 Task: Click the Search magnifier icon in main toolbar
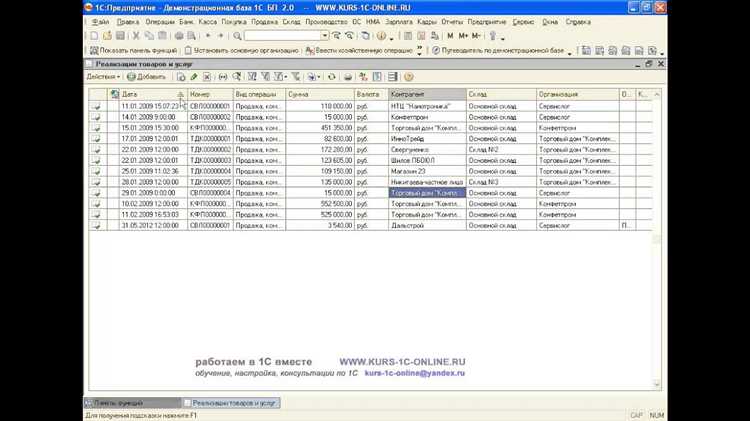click(x=237, y=36)
